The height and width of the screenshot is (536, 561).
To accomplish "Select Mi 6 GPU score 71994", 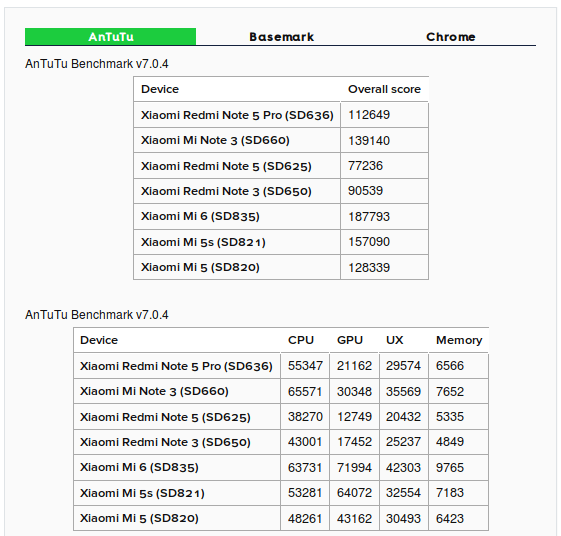I will click(354, 468).
